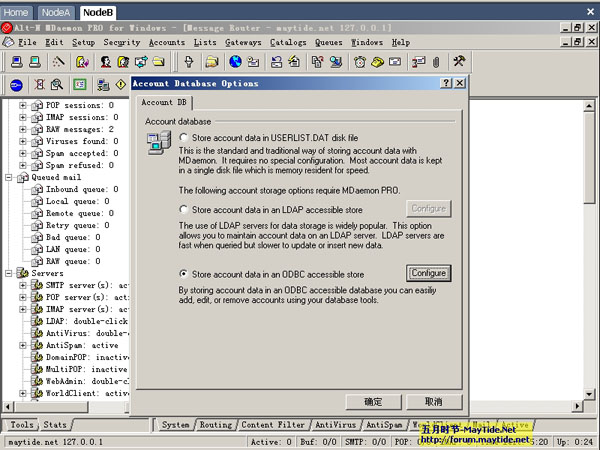Viewport: 600px width, 450px height.
Task: Collapse the Queued mail tree node
Action: [7, 177]
